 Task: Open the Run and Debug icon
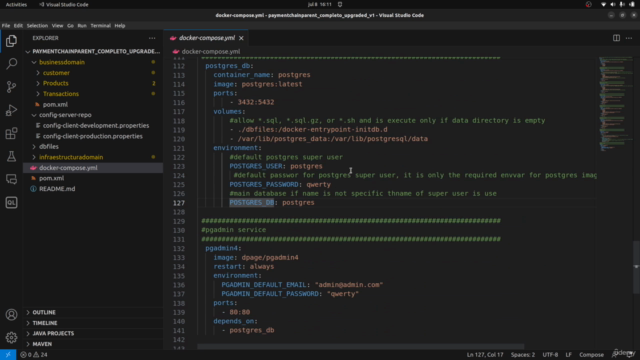[11, 110]
